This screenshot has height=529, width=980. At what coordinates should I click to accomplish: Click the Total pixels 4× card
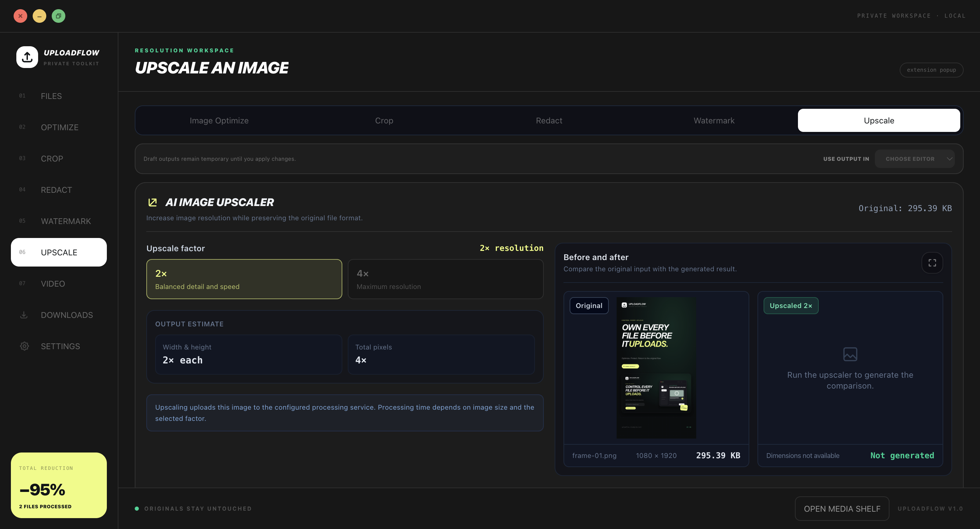[x=441, y=354]
